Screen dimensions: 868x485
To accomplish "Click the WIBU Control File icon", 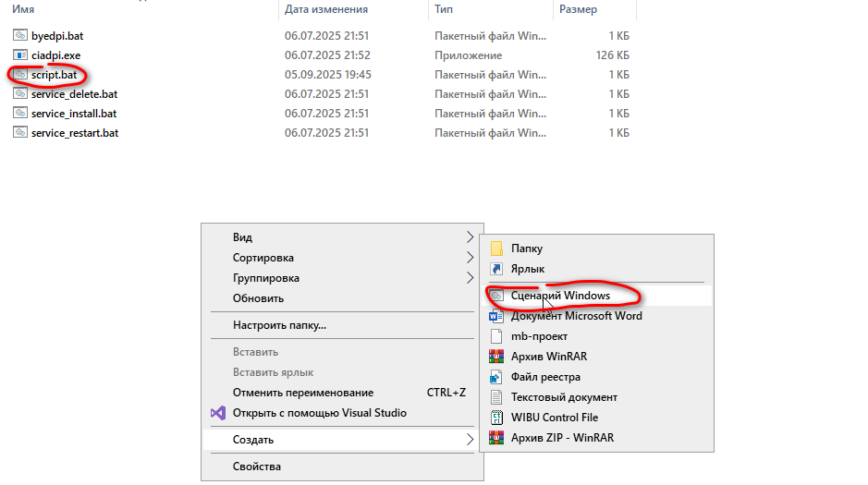I will point(496,417).
